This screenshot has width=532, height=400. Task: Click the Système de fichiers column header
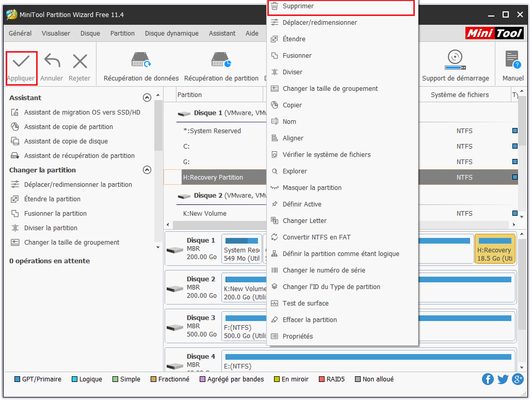coord(459,95)
